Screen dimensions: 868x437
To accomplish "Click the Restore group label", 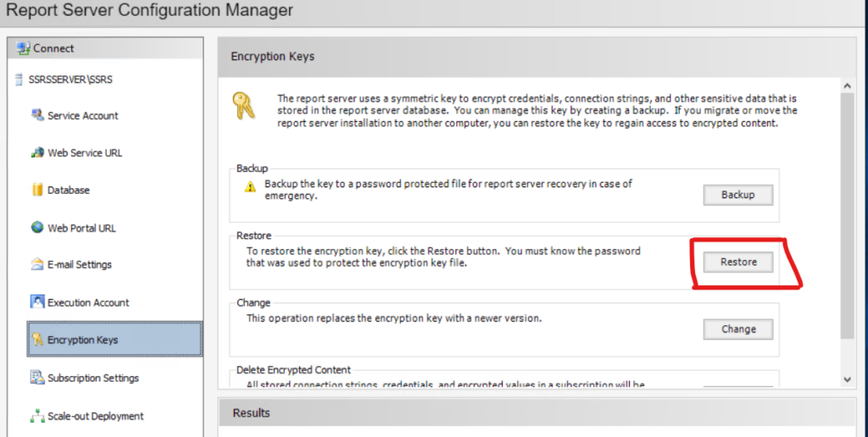I will pos(253,235).
